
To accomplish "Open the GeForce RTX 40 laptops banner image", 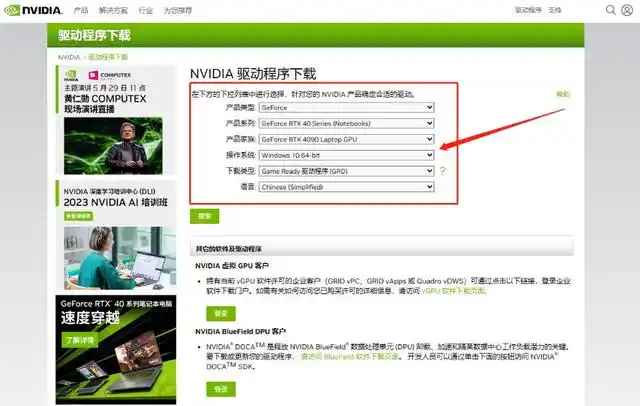I will (x=116, y=350).
